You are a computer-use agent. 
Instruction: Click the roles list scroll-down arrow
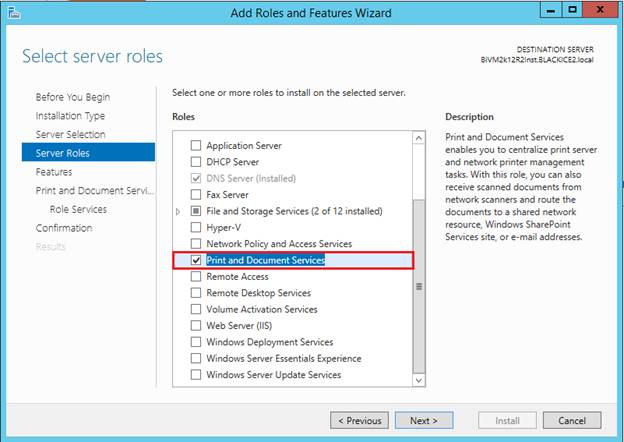click(419, 380)
